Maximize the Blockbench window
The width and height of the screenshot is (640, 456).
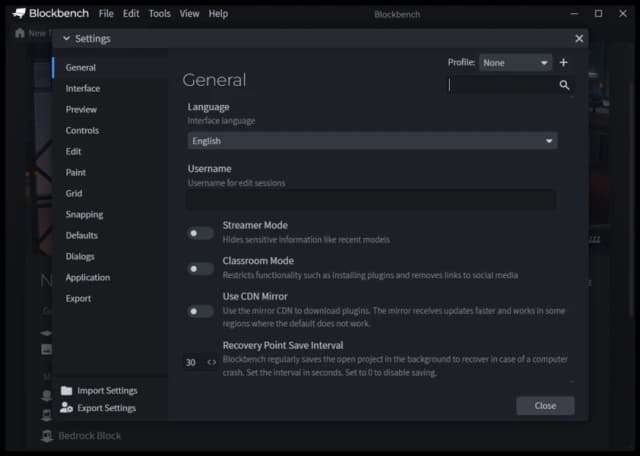[x=598, y=13]
